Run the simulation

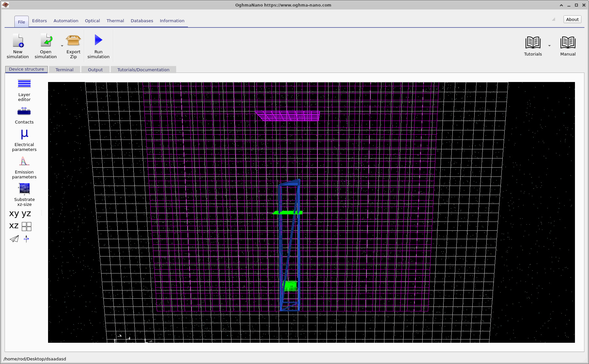98,41
